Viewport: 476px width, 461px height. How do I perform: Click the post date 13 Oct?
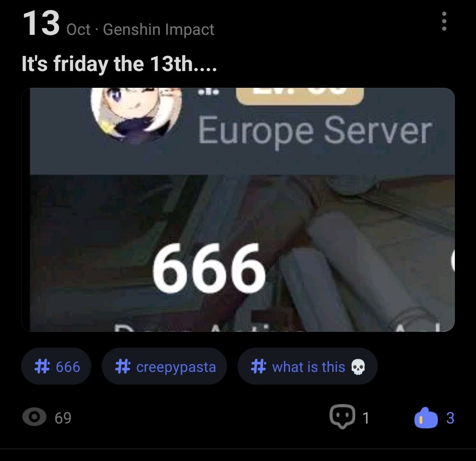(56, 24)
